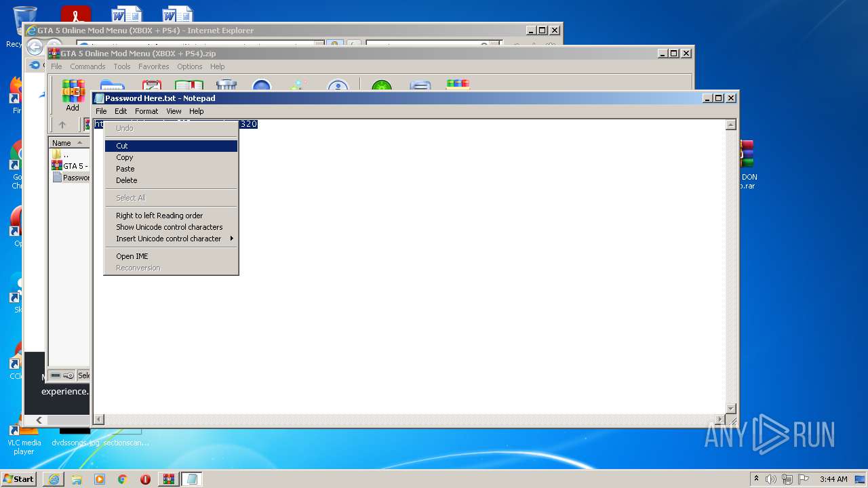
Task: Click the Info icon in WinRAR toolbar
Action: coord(338,86)
